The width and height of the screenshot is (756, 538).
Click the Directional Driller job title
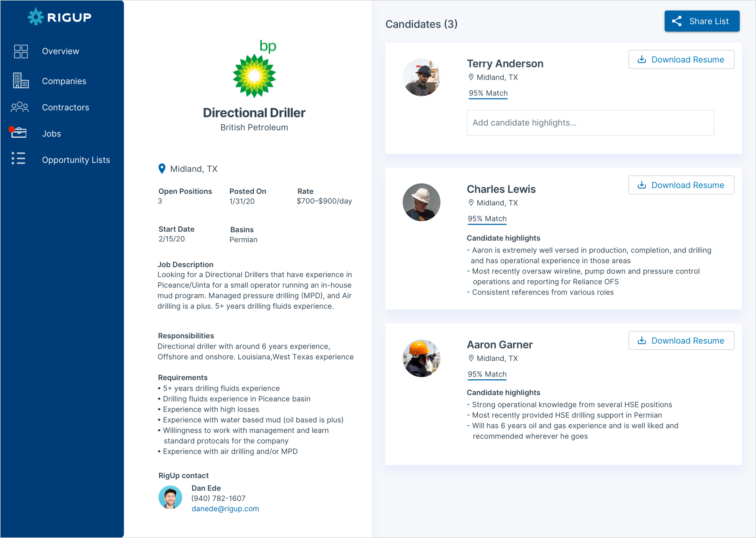[x=254, y=113]
